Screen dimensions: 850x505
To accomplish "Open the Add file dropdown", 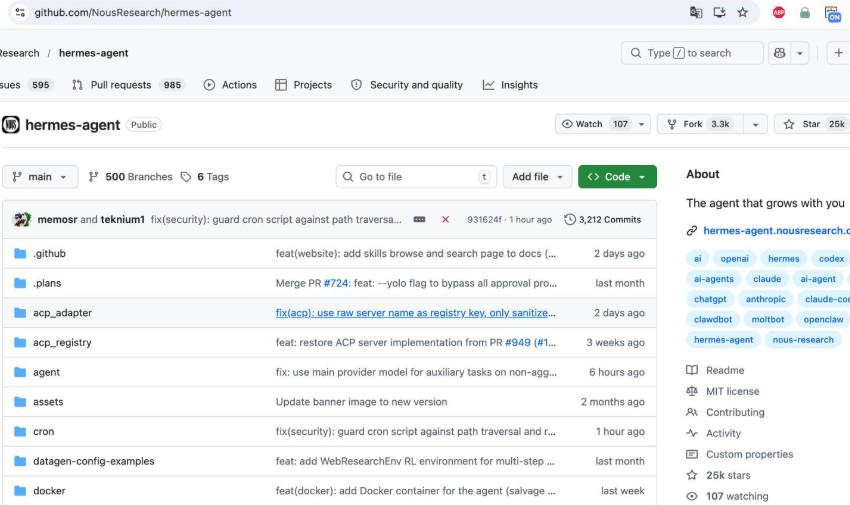I will [537, 177].
